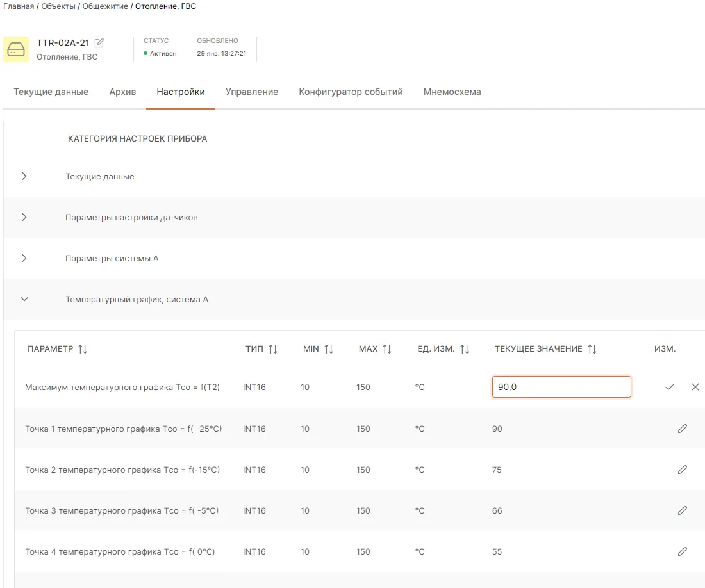705x588 pixels.
Task: Expand Параметры системы A category
Action: point(24,258)
